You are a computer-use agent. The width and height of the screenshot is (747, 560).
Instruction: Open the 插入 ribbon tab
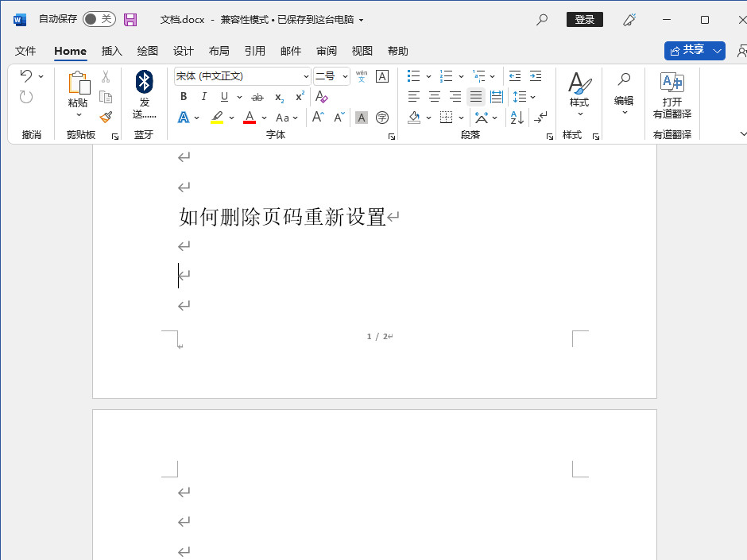[x=112, y=51]
